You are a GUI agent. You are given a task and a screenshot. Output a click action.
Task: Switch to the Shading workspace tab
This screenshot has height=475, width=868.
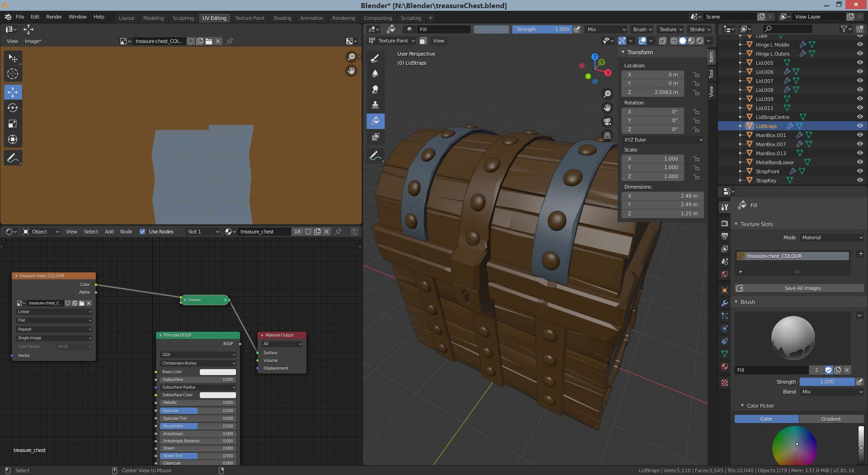(x=282, y=18)
